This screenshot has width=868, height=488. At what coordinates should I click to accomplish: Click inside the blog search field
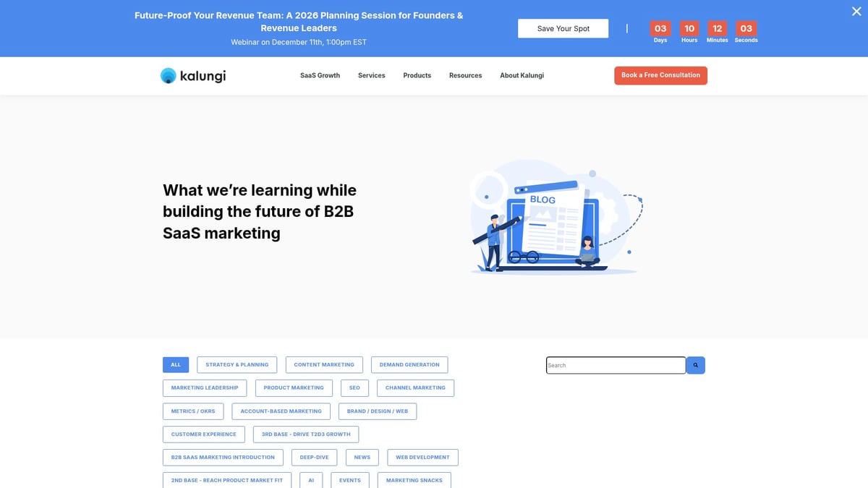tap(615, 365)
